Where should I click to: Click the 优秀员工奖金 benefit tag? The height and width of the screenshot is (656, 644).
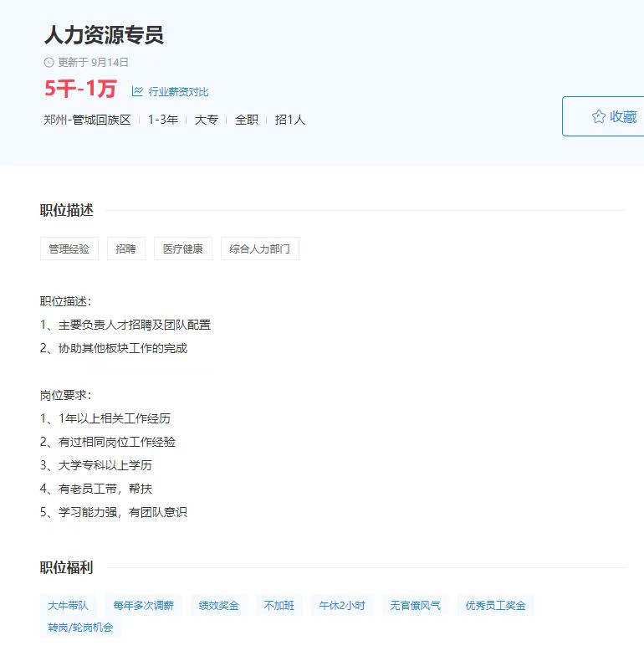(x=496, y=605)
